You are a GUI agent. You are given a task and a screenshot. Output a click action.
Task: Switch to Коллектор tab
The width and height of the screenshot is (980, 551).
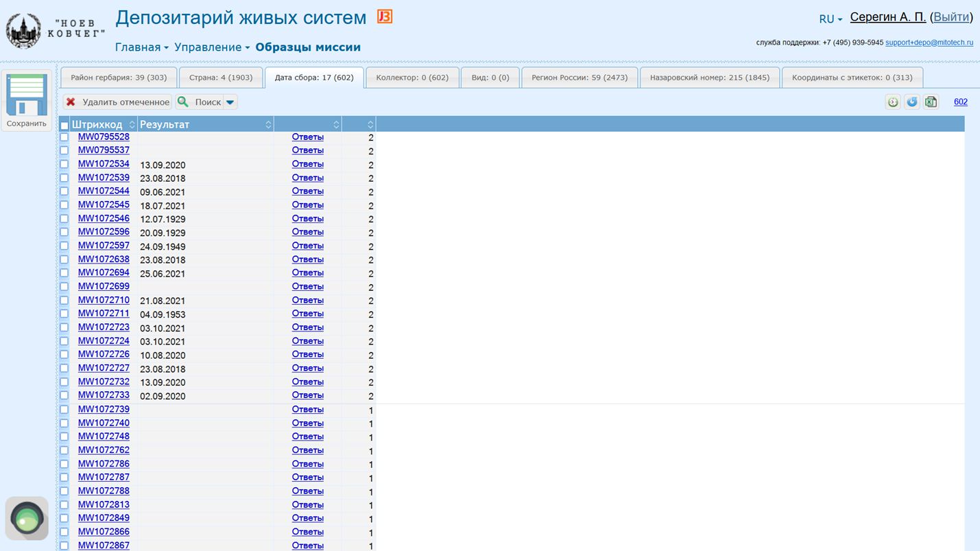(x=412, y=78)
